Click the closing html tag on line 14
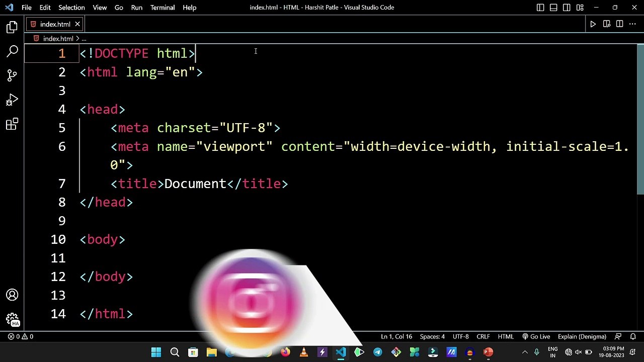The height and width of the screenshot is (362, 644). tap(106, 314)
